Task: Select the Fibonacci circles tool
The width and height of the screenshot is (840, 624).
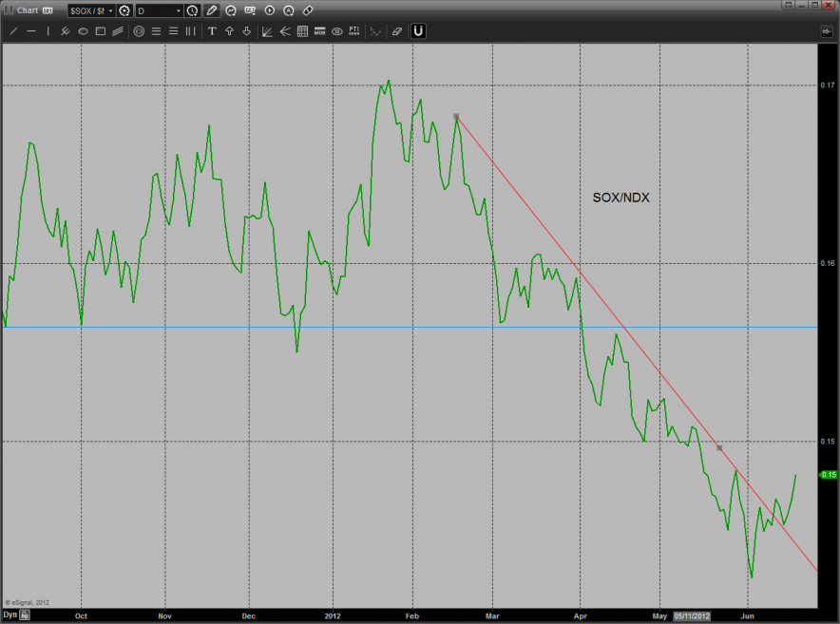Action: (x=139, y=31)
